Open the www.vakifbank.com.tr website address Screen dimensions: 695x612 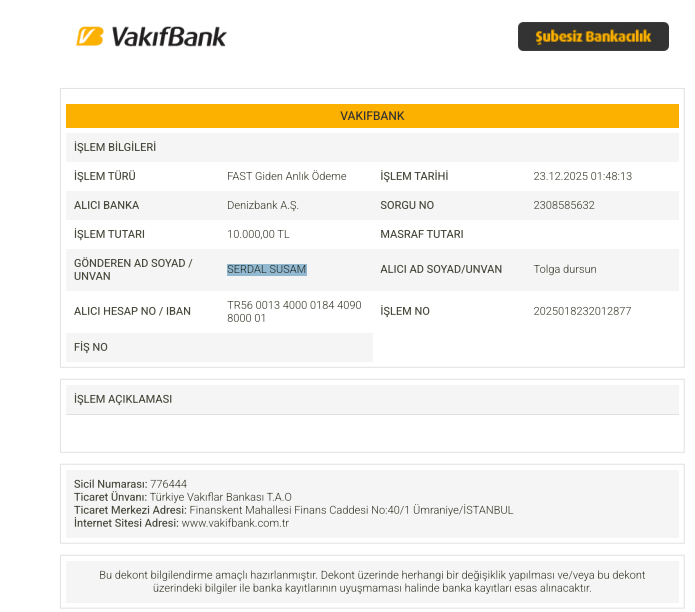[235, 523]
